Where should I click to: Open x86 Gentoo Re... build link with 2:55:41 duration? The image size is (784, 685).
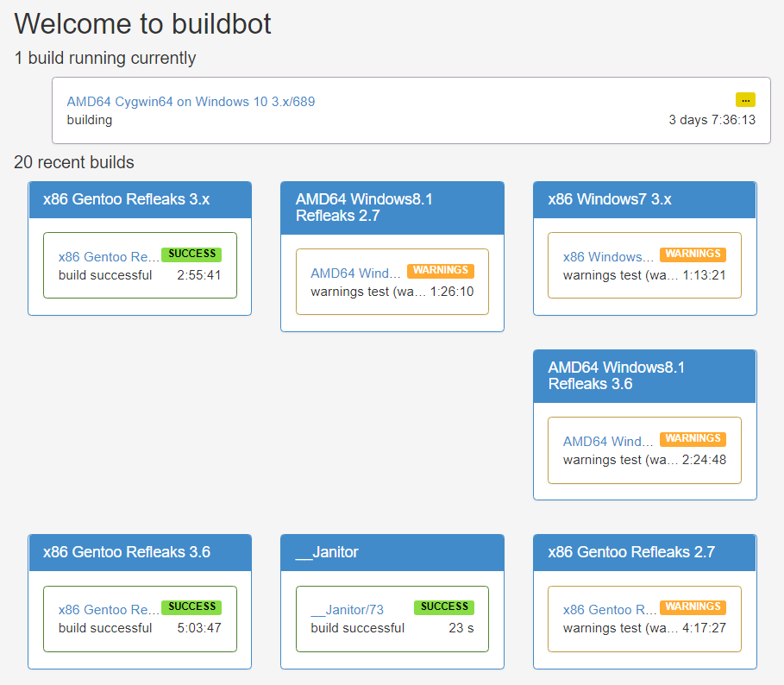(109, 256)
